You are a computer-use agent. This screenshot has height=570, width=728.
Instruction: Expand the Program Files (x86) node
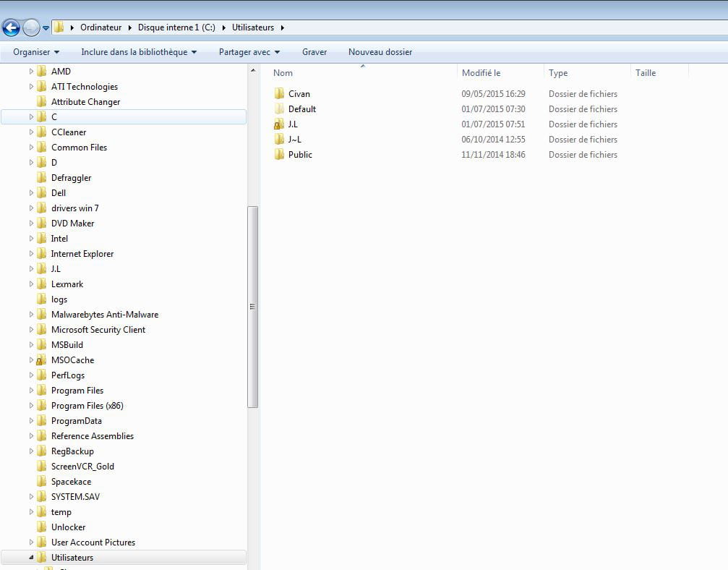(31, 406)
